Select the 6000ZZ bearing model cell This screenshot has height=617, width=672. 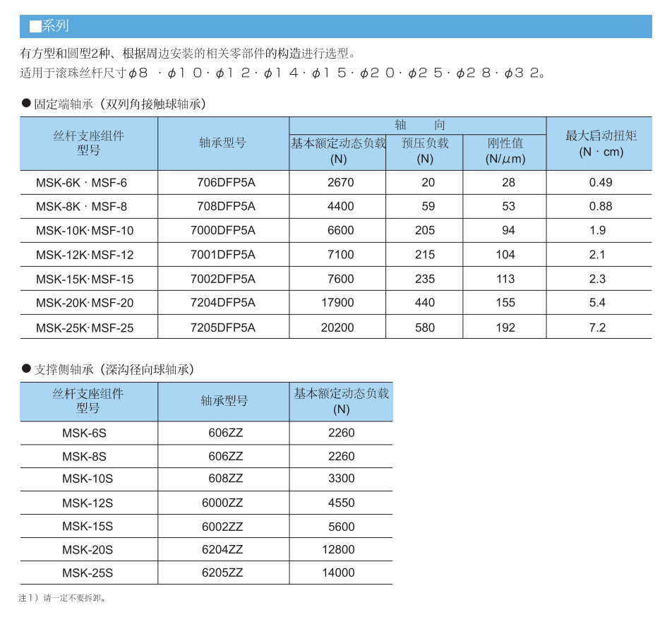(x=222, y=503)
